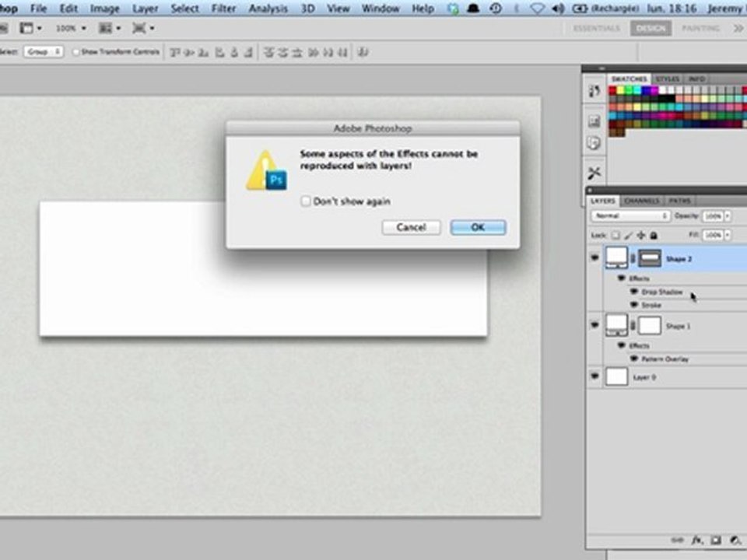
Task: Open the Layer menu
Action: 146,9
